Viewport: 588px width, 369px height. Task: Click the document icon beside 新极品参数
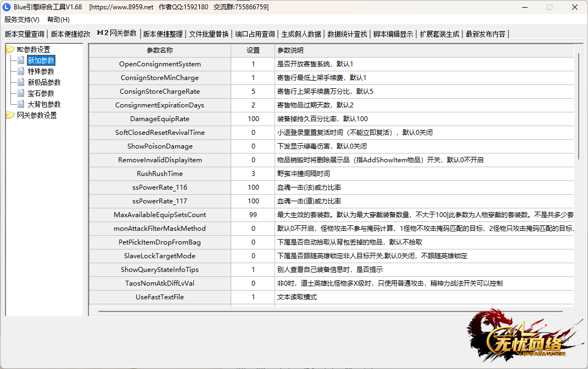pos(21,82)
